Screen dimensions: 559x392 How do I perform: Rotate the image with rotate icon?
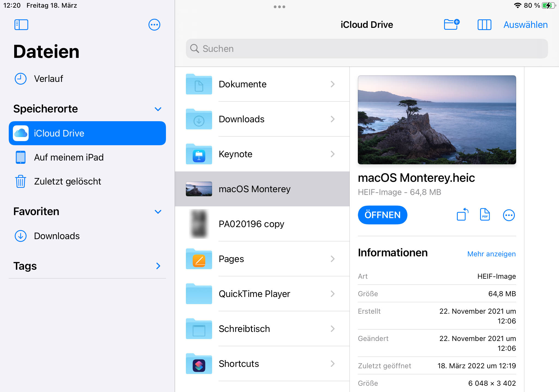462,215
